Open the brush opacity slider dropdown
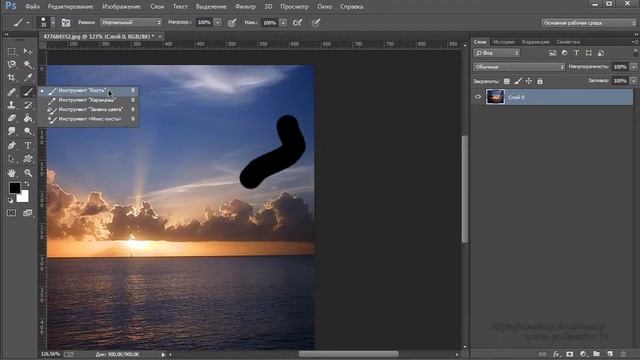Screen dimensions: 640x360 [x=218, y=23]
